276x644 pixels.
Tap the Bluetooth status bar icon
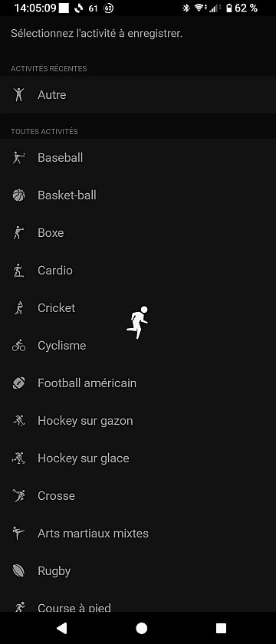click(186, 8)
